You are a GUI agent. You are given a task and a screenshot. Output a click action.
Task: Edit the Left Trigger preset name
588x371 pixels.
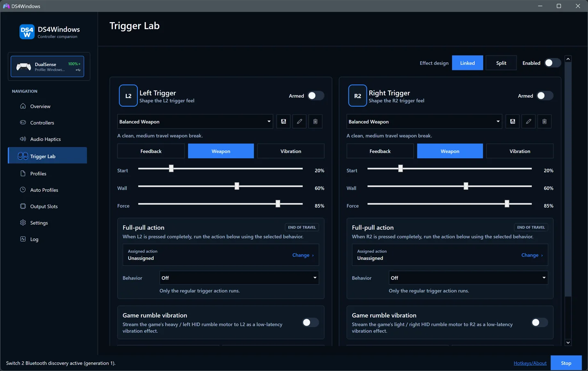[299, 121]
